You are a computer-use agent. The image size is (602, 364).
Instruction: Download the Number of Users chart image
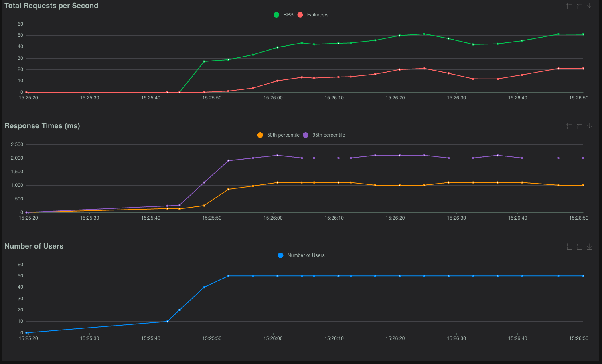pyautogui.click(x=590, y=247)
